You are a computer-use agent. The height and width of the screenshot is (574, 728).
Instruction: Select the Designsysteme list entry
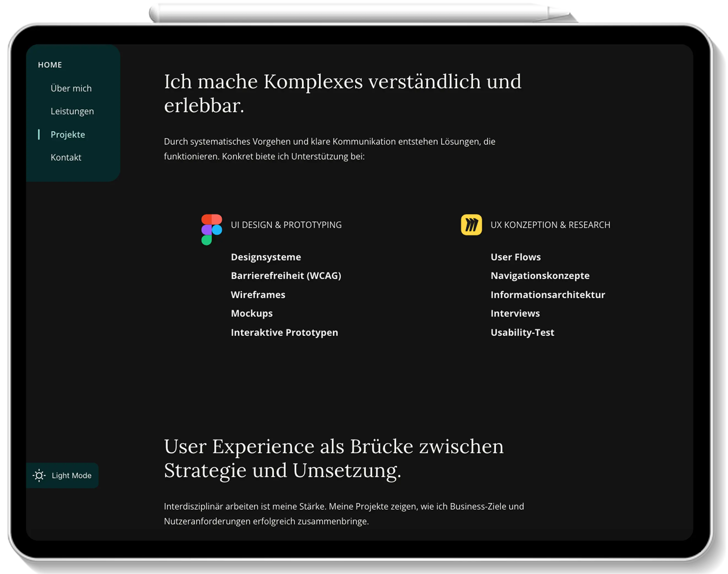pos(266,256)
